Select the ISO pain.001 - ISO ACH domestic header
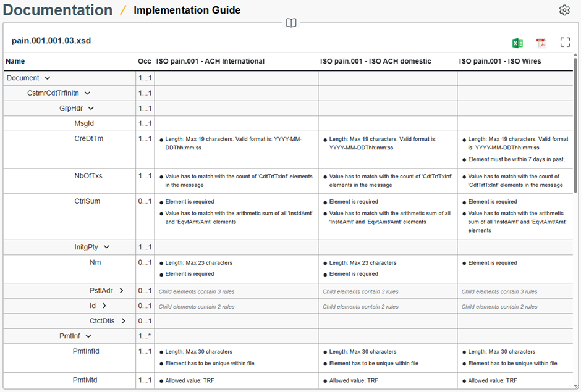581x392 pixels. pos(375,61)
